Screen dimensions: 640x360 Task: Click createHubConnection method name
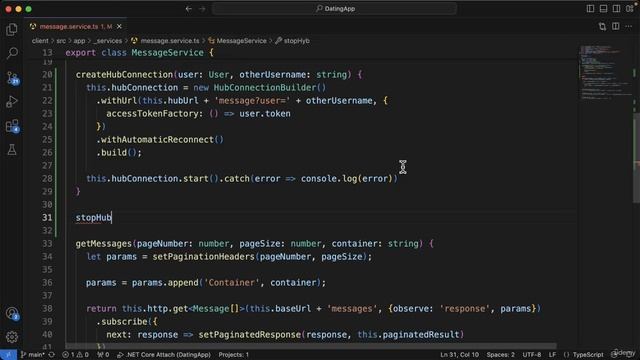pos(124,75)
